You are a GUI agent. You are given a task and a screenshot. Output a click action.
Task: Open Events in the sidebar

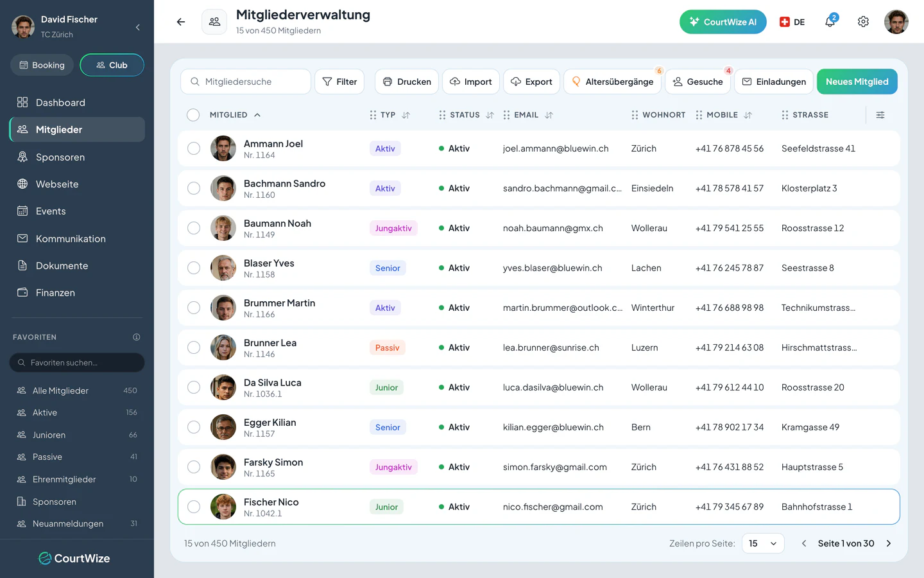[77, 211]
